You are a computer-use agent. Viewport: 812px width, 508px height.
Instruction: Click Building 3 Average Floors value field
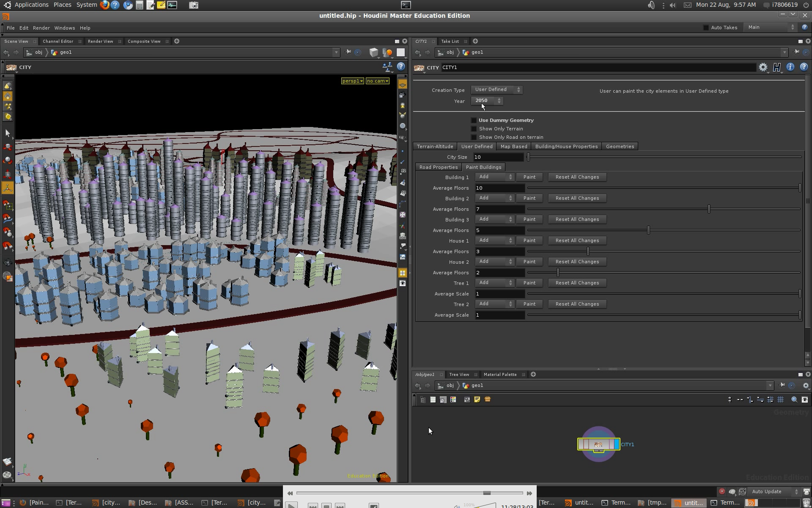499,230
